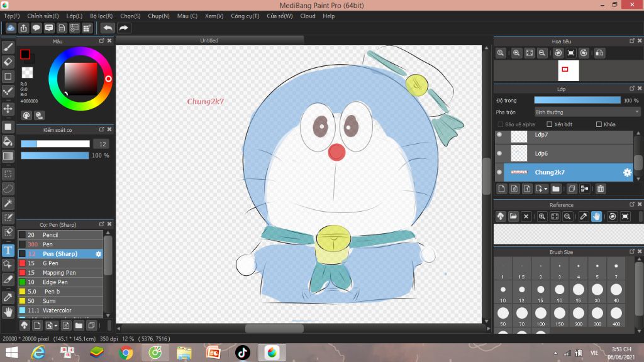Image resolution: width=644 pixels, height=362 pixels.
Task: Open the Lớp(L) menu
Action: (x=74, y=16)
